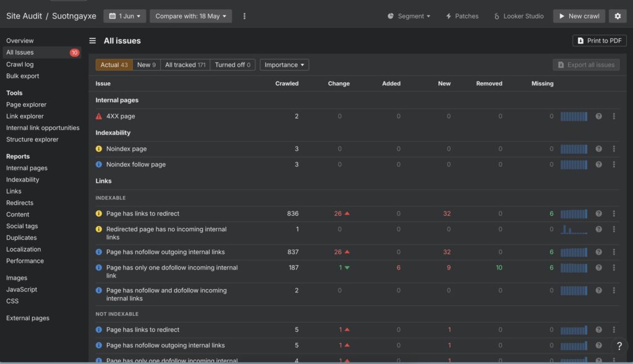Viewport: 633px width, 364px height.
Task: Open kebab menu for 4XX page row
Action: 614,116
